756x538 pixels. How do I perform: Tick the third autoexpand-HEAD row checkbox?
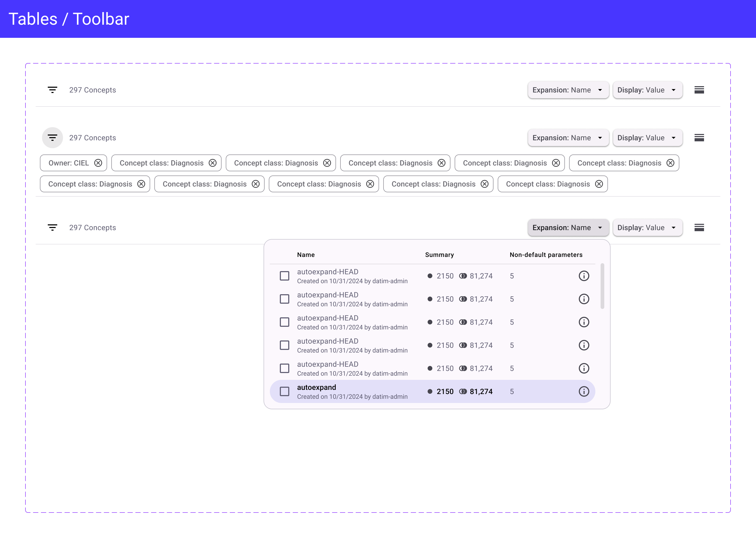(284, 322)
